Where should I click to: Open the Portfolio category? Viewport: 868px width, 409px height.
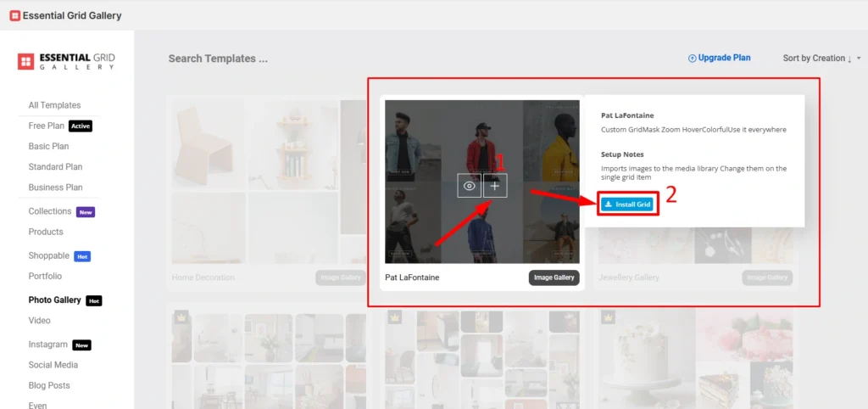[x=46, y=276]
